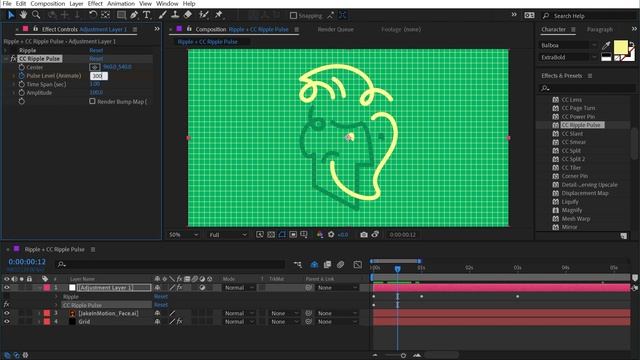Click Reset Exposure icon in viewer
This screenshot has width=640, height=360.
331,235
